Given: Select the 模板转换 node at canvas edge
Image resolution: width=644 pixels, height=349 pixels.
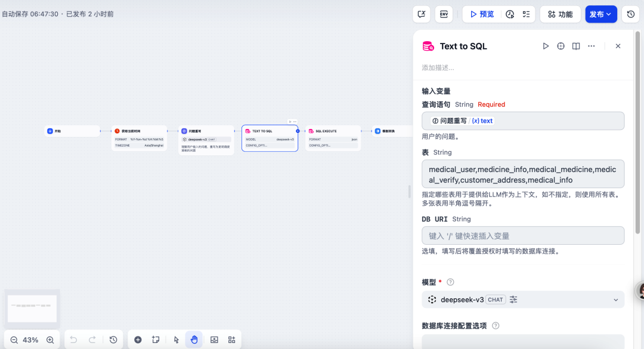Looking at the screenshot, I should click(x=392, y=131).
